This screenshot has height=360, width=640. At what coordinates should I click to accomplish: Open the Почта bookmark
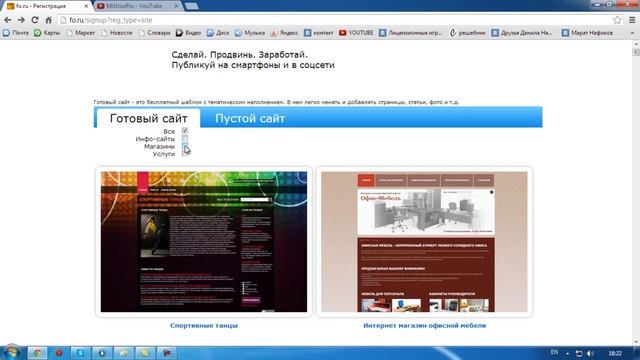pos(16,33)
